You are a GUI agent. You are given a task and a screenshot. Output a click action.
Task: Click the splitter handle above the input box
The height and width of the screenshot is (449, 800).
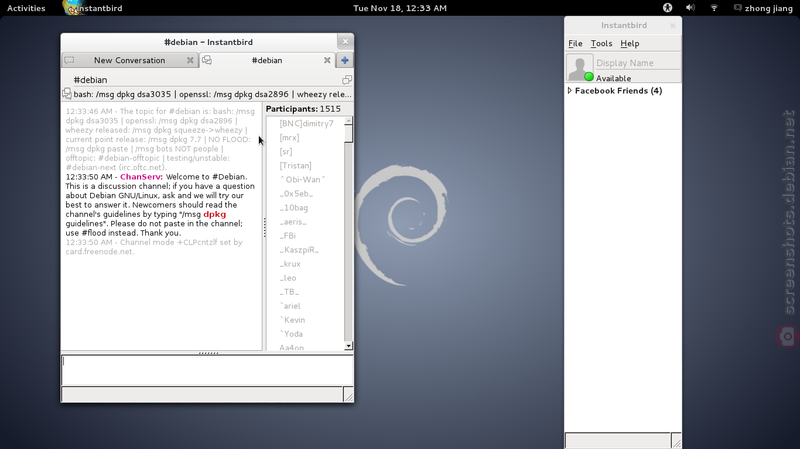[208, 353]
